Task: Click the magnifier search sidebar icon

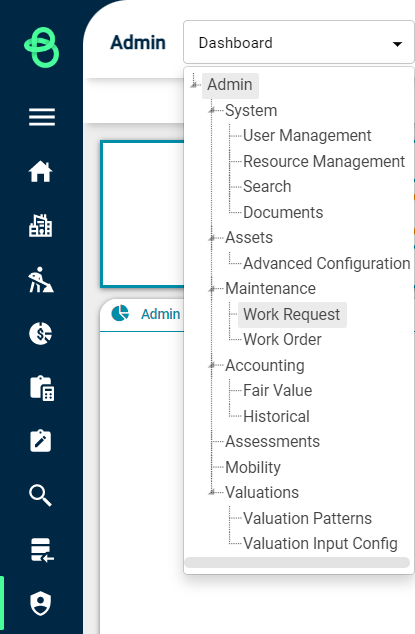Action: tap(40, 495)
